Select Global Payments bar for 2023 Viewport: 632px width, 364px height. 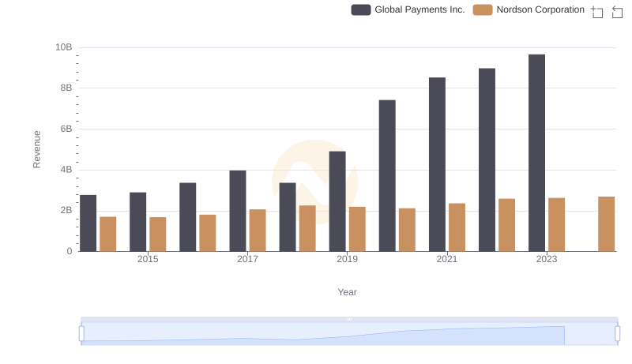[x=536, y=152]
